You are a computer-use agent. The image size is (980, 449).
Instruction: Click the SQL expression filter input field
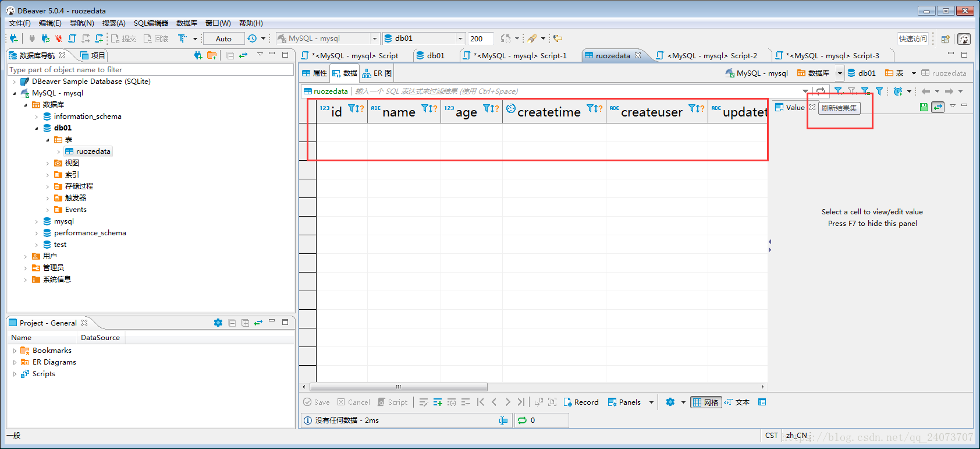pyautogui.click(x=576, y=91)
